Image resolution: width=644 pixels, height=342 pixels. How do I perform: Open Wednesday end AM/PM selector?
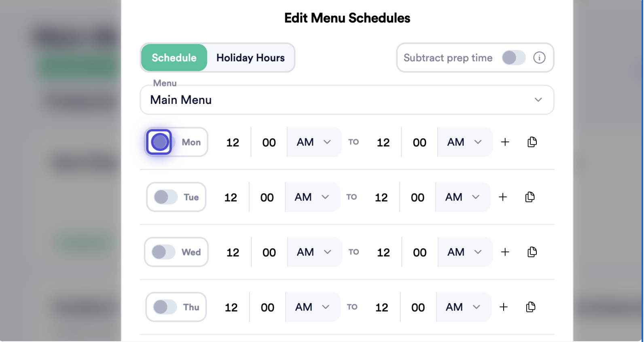pyautogui.click(x=465, y=252)
